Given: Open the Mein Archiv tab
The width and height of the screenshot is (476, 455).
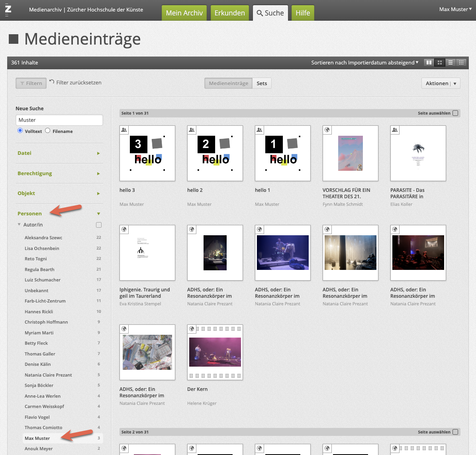Looking at the screenshot, I should pos(184,13).
